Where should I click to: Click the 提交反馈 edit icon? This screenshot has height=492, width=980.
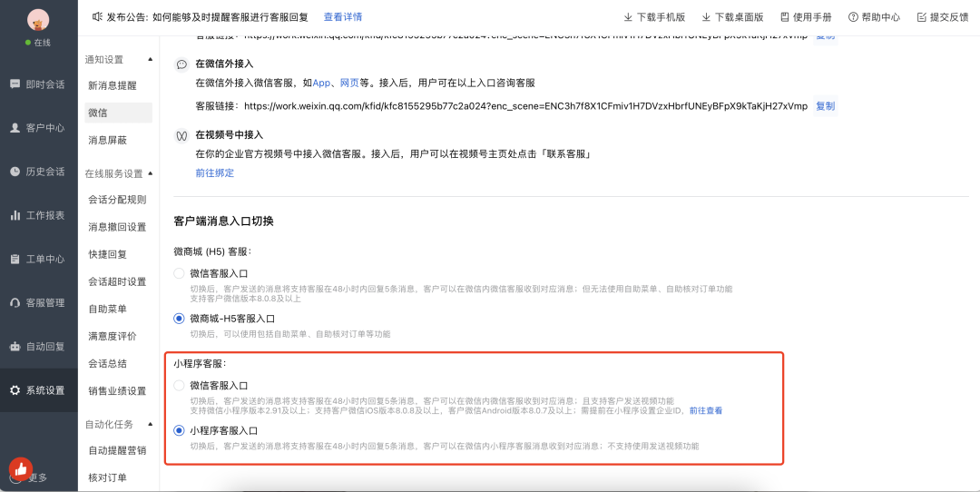point(921,17)
